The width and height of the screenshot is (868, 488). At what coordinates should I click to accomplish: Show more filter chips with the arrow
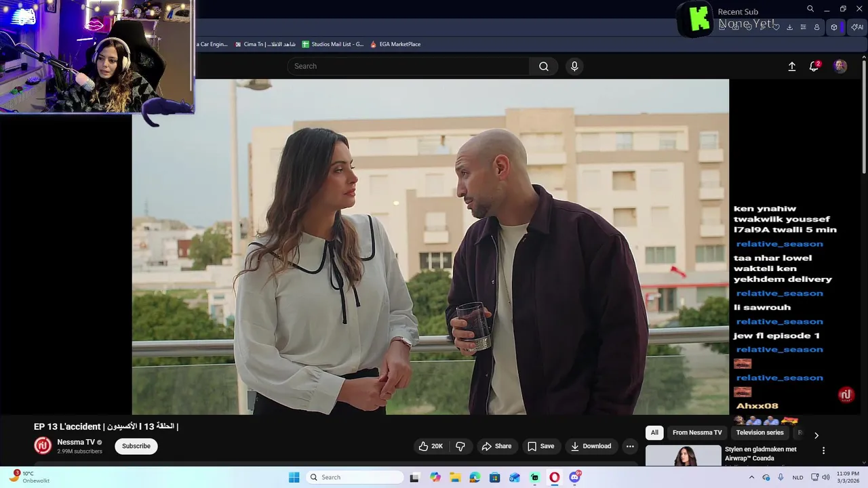tap(816, 435)
